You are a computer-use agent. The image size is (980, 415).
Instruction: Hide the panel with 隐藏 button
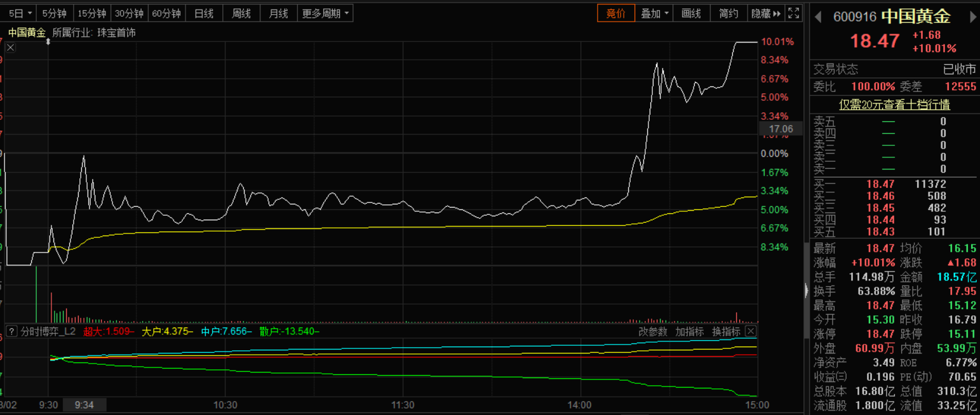765,13
